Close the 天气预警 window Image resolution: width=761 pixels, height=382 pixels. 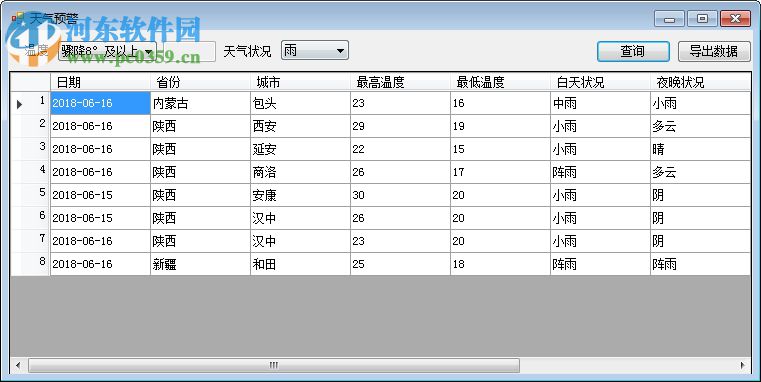click(735, 19)
